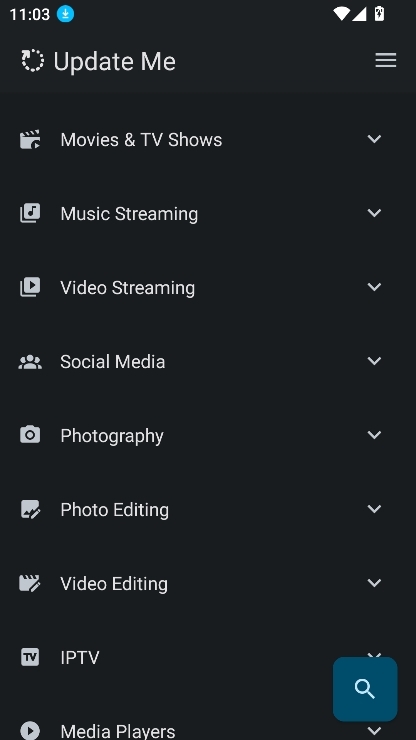Image resolution: width=416 pixels, height=740 pixels.
Task: Click the Movies & TV Shows clapperboard icon
Action: (x=30, y=140)
